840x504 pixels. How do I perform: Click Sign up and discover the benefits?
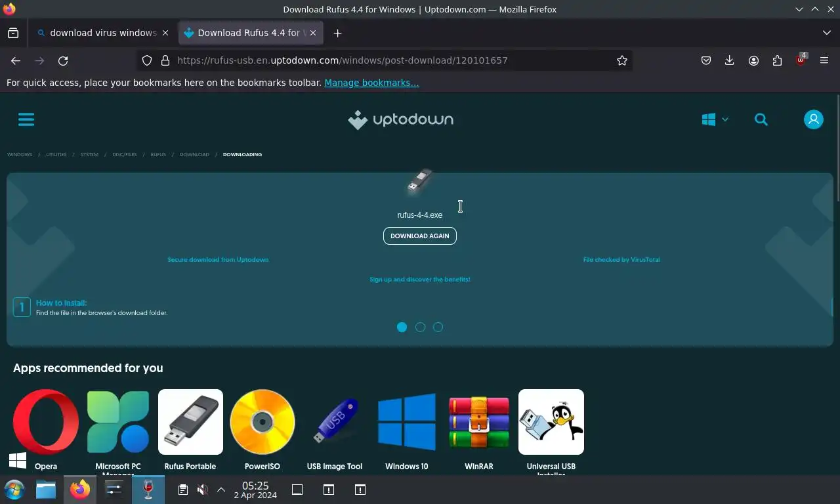pyautogui.click(x=420, y=280)
